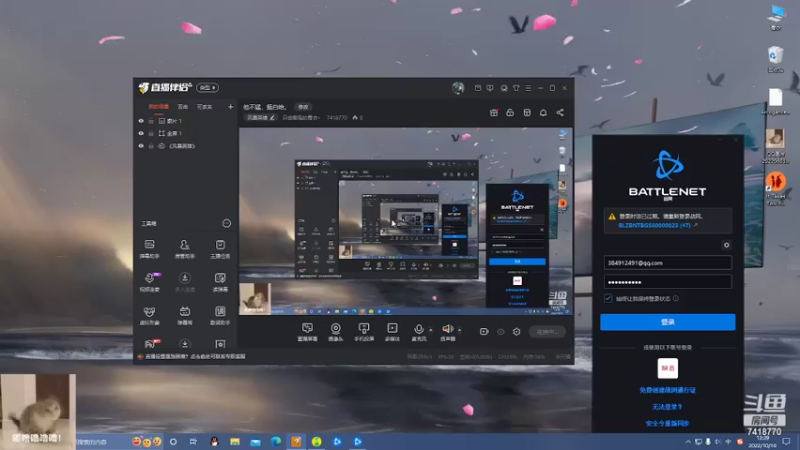Focus the Battle.net password field
The width and height of the screenshot is (800, 450).
point(667,282)
